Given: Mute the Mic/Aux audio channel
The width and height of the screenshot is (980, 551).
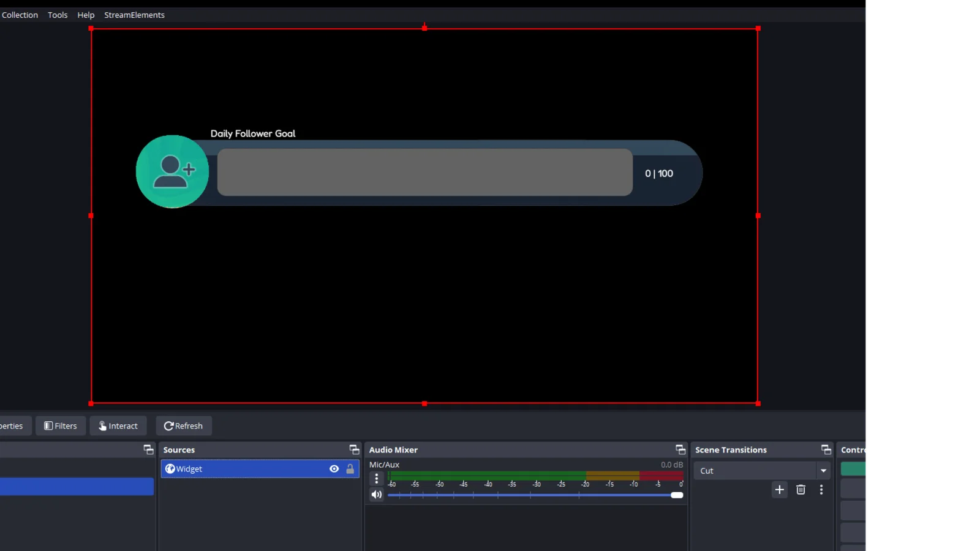Looking at the screenshot, I should pos(377,495).
